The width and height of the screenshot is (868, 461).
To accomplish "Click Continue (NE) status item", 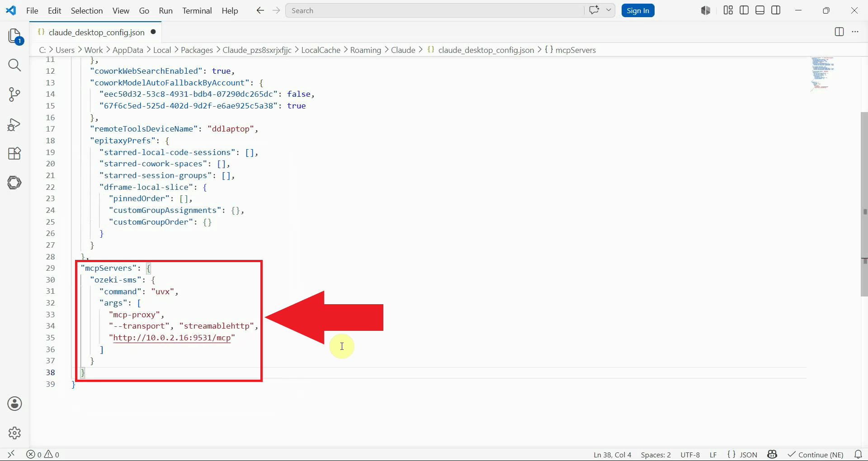I will coord(816,455).
